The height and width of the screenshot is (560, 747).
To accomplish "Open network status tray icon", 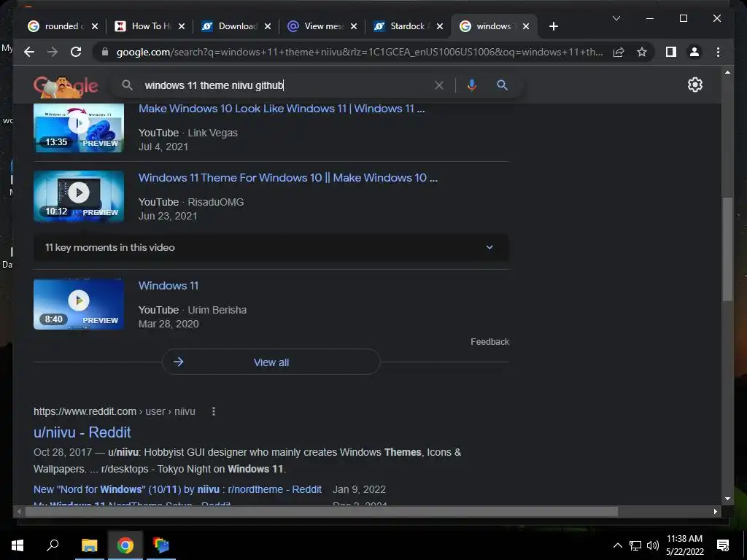I will [635, 545].
